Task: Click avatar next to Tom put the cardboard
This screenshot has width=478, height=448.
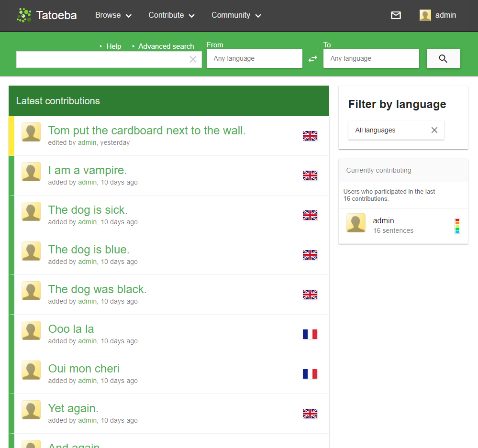Action: (x=31, y=132)
